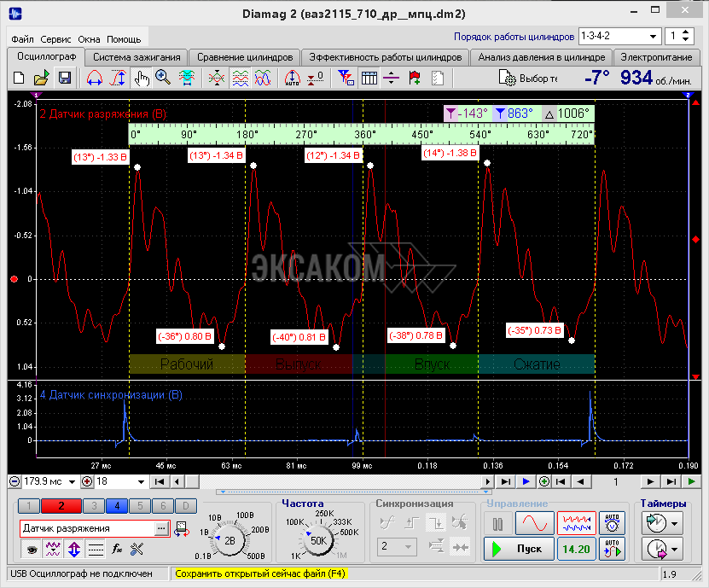Select the magnifier zoom tool
Viewport: 709px width, 588px height.
click(162, 78)
